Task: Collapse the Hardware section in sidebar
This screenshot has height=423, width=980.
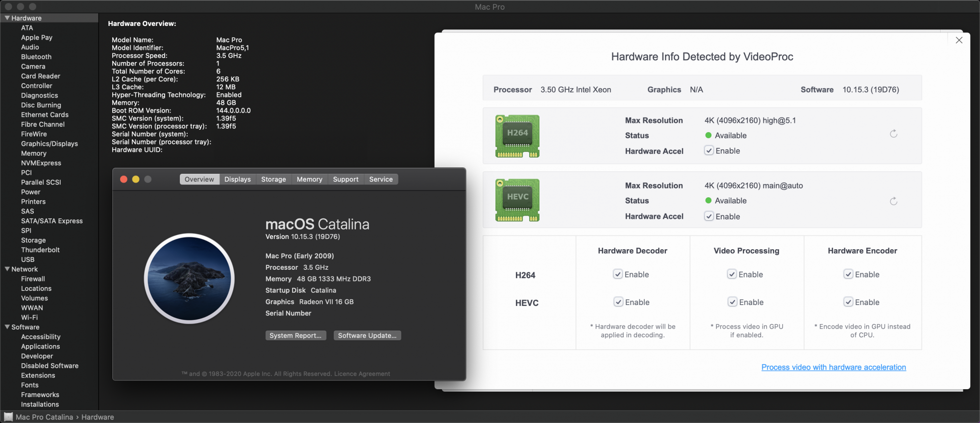Action: point(7,18)
